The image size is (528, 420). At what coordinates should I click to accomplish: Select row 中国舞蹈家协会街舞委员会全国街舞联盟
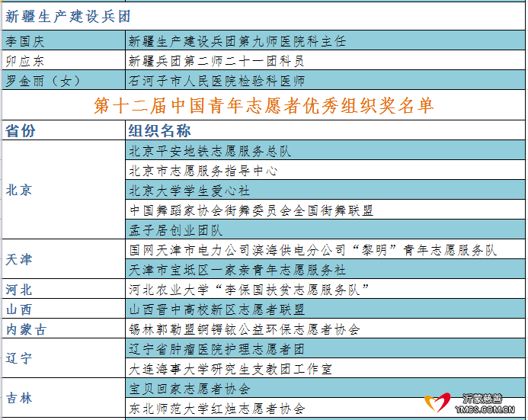(325, 210)
